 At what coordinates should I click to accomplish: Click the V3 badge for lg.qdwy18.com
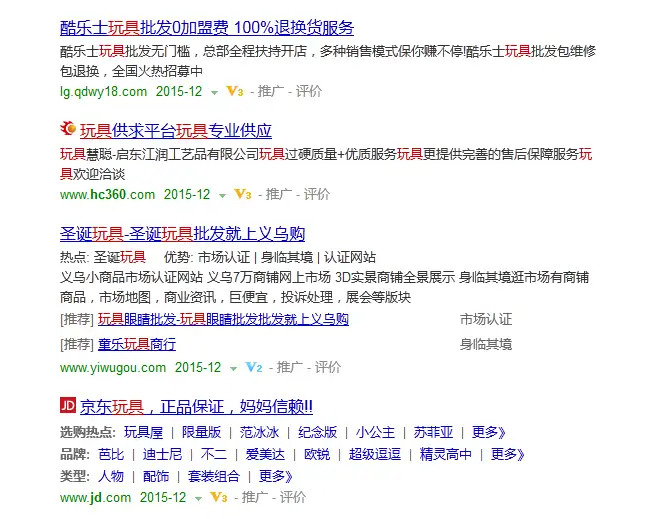234,91
